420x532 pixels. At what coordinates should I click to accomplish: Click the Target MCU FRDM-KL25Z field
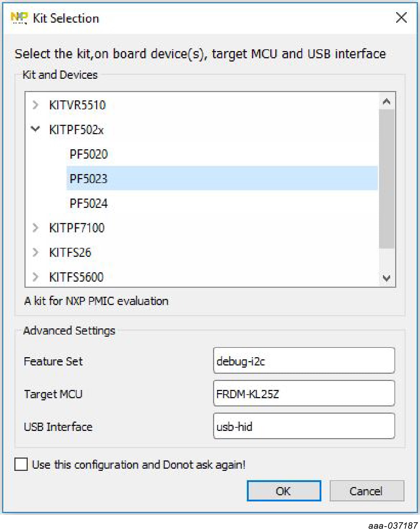[x=304, y=394]
